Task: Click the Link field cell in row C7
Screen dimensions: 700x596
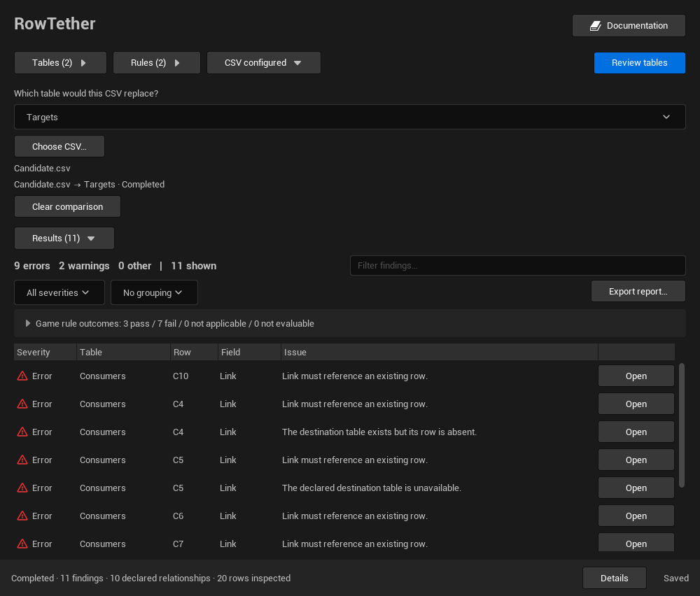Action: point(228,544)
